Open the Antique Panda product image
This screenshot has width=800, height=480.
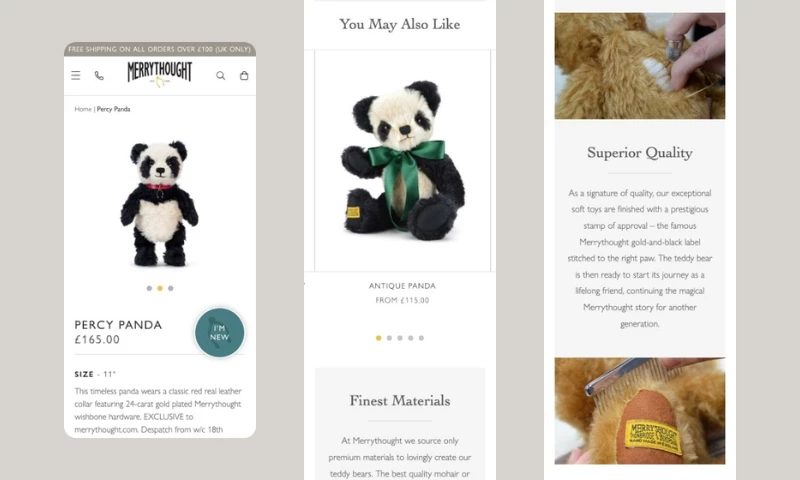403,161
